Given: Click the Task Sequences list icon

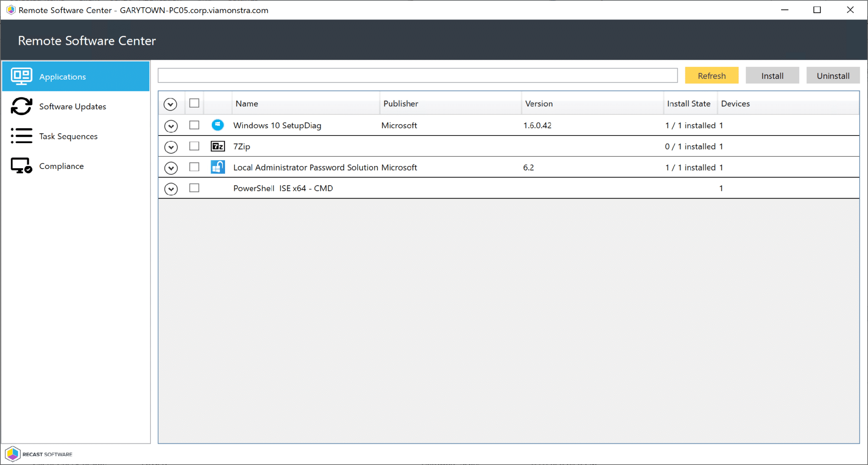Looking at the screenshot, I should pyautogui.click(x=21, y=136).
